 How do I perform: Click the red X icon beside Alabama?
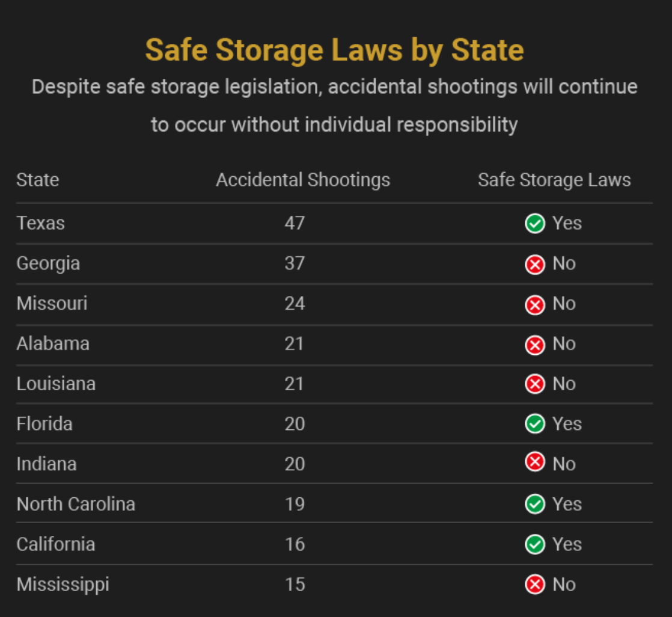point(534,345)
